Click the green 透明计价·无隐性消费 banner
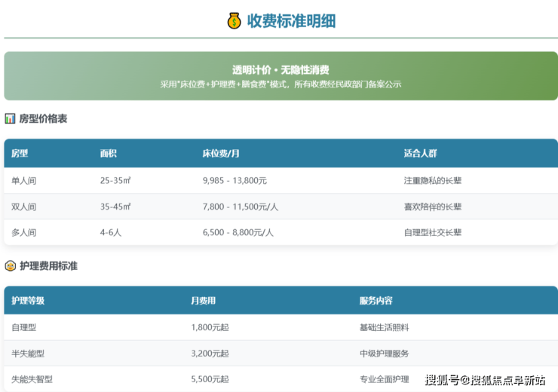The image size is (558, 392). tap(281, 76)
